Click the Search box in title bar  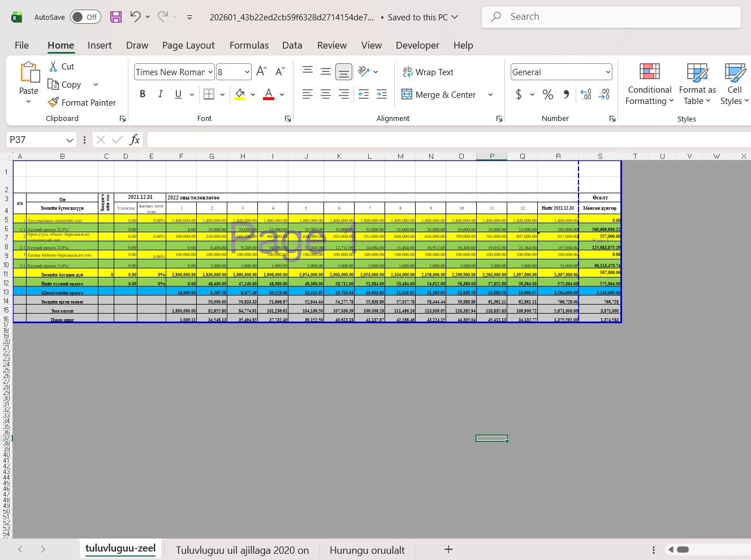coord(611,17)
